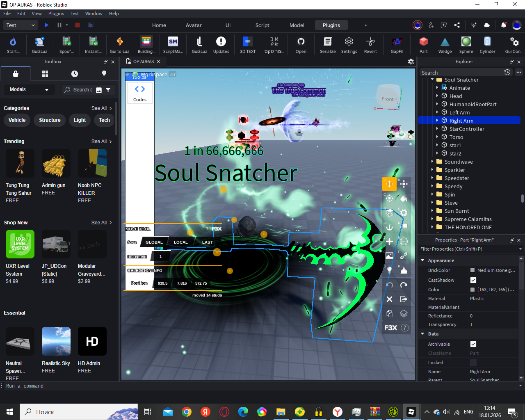Click See All next to Trending
This screenshot has height=420, width=525.
tap(101, 142)
